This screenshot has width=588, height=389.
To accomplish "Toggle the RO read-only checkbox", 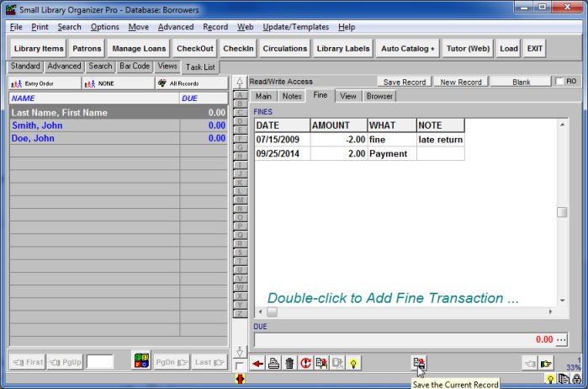I will [559, 81].
